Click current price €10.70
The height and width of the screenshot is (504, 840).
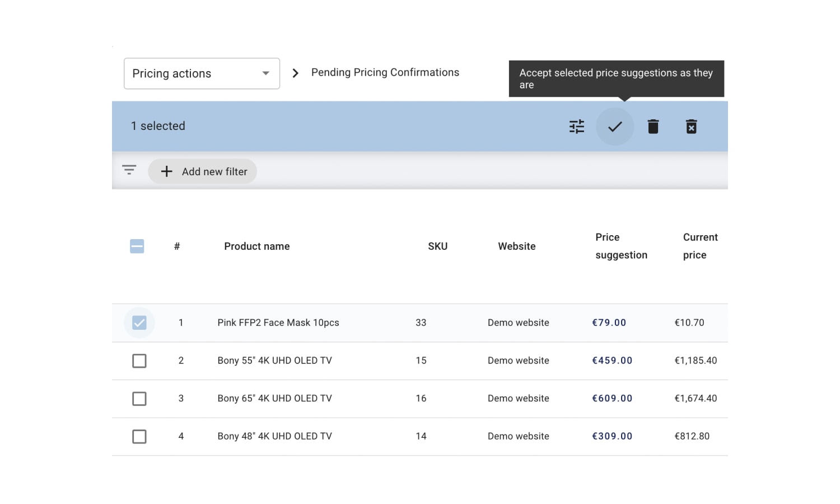(689, 323)
